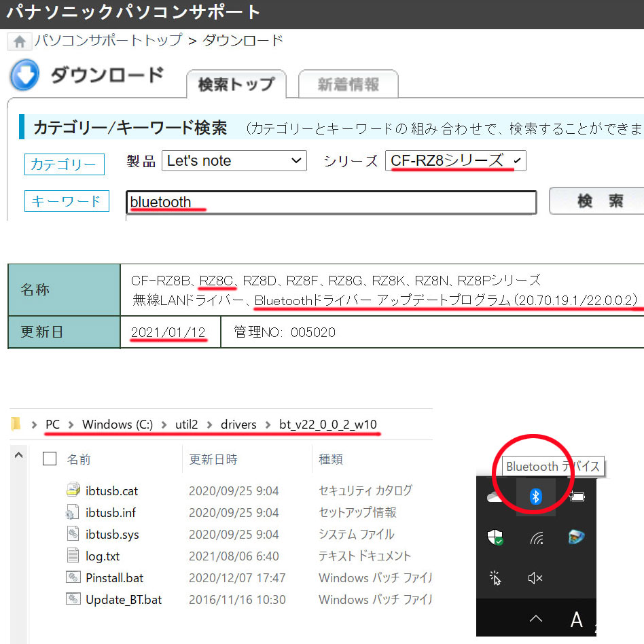Click the pointer click-effect tray icon

coord(495,577)
